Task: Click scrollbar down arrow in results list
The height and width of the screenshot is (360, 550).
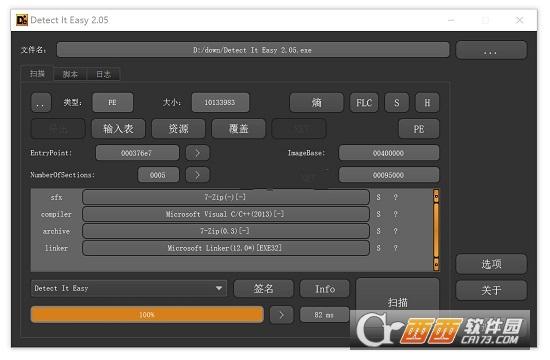Action: click(436, 264)
